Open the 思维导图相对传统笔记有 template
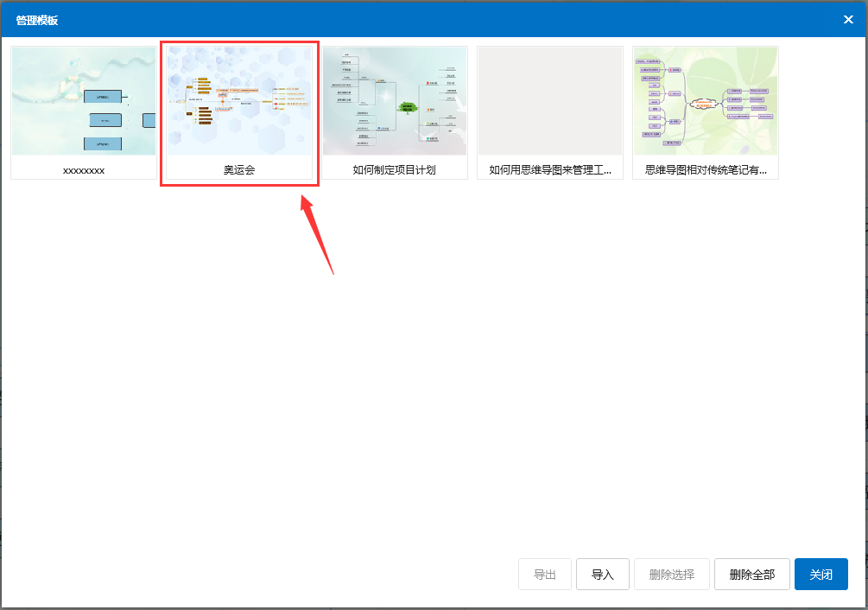 pos(706,100)
